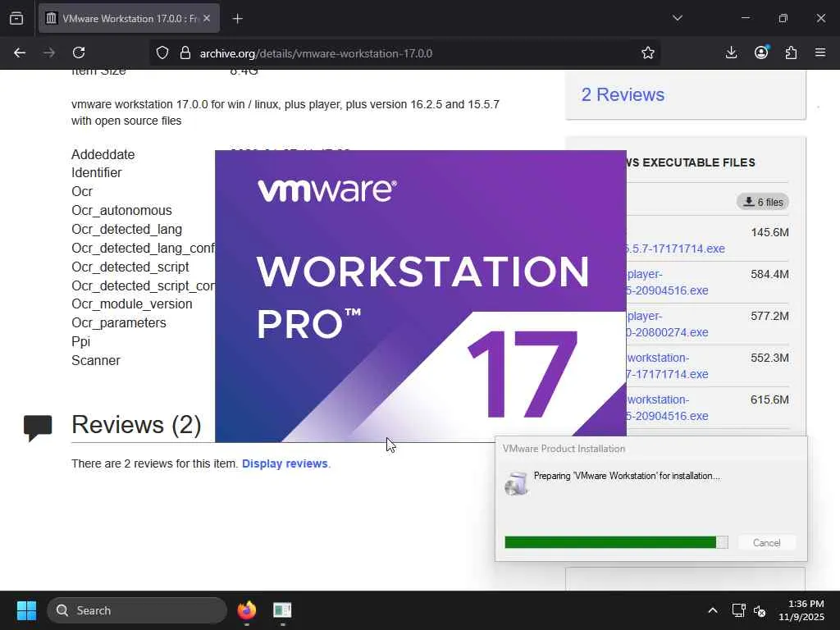Download the workstation 552.3M exe file

[x=668, y=366]
